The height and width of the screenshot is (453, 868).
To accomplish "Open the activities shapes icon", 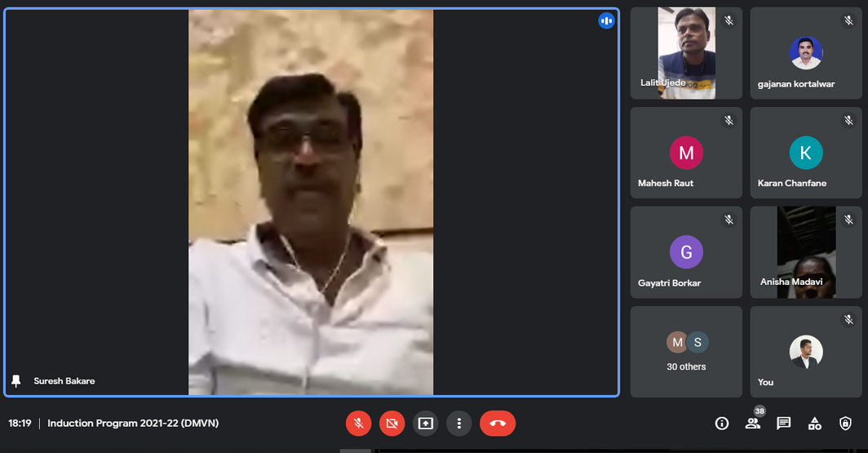I will point(814,424).
